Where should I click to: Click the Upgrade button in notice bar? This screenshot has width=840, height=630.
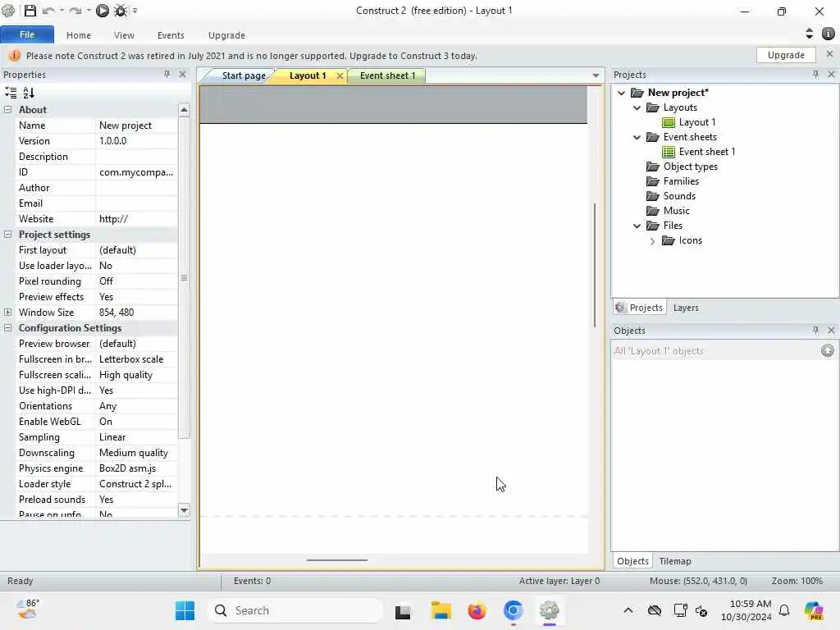click(x=786, y=55)
